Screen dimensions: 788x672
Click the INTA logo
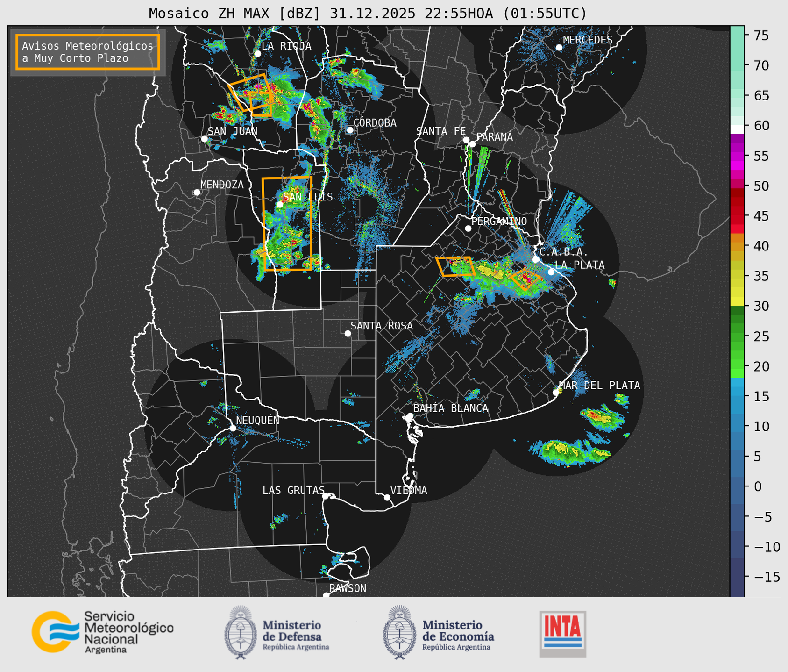pos(562,634)
